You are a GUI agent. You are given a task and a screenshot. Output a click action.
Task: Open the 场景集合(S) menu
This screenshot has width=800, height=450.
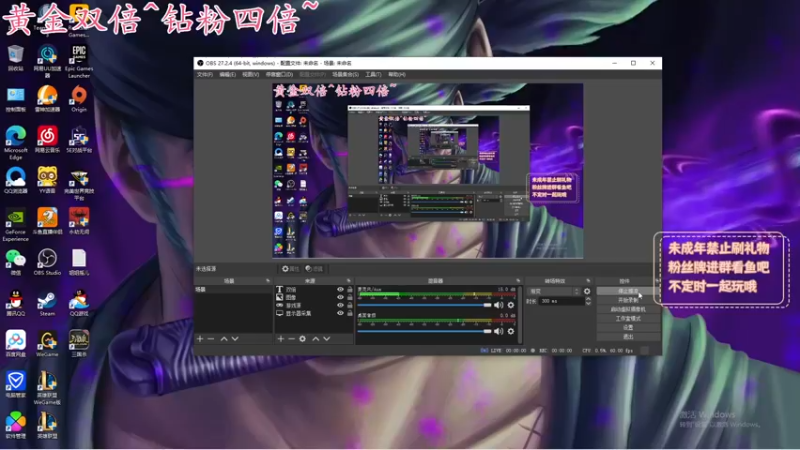(345, 74)
